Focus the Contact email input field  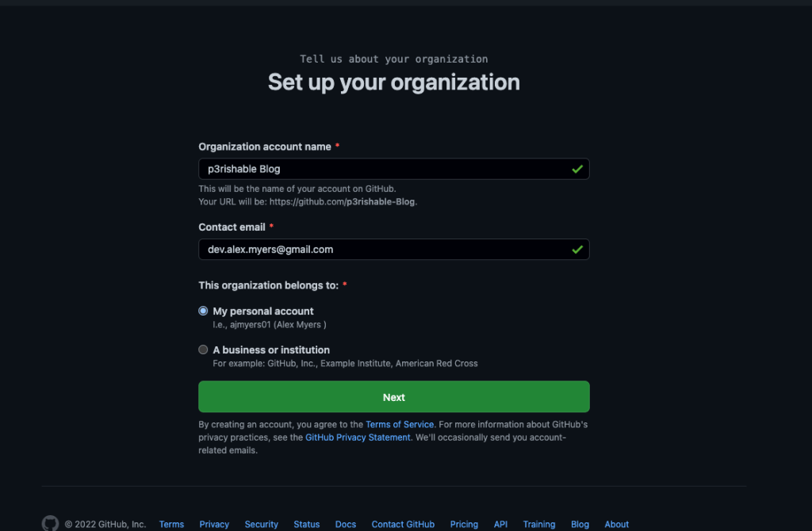(381, 250)
